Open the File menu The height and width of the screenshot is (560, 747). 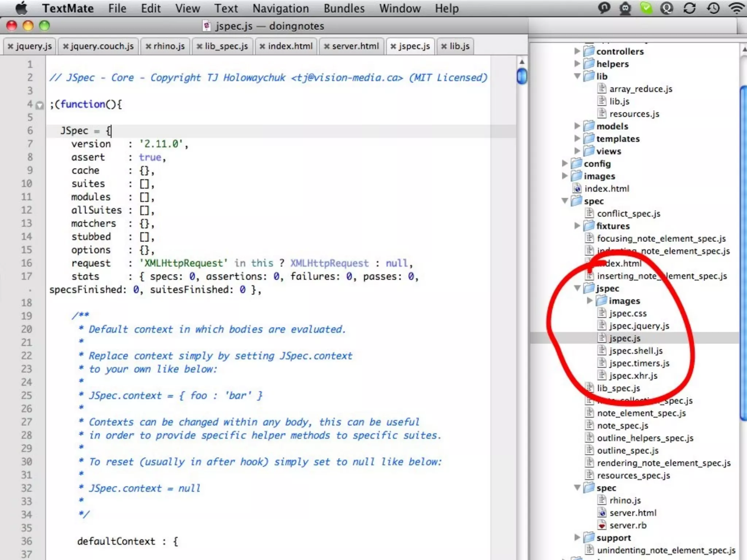[x=117, y=8]
